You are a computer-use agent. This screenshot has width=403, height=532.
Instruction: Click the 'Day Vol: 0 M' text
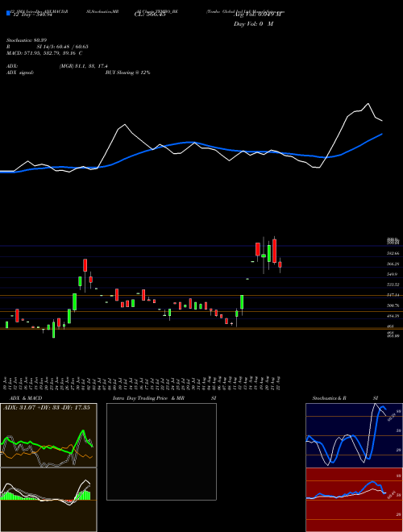[253, 24]
